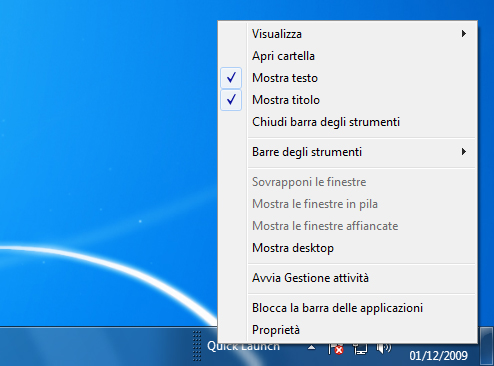
Task: Expand the Barre degli strumenti arrow
Action: click(x=464, y=152)
